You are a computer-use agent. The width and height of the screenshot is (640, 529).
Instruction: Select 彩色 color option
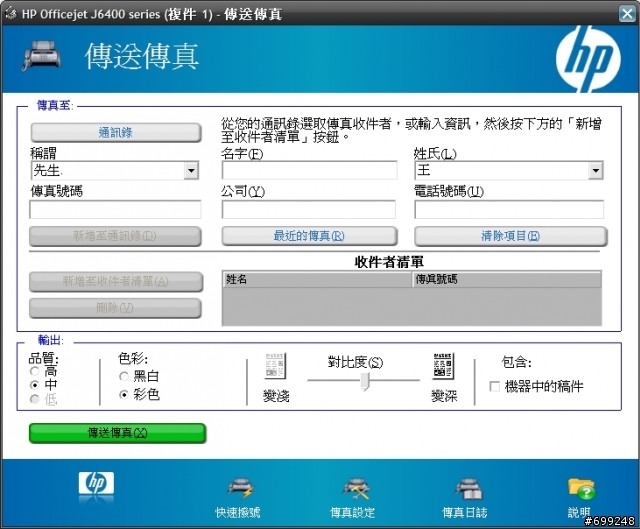pyautogui.click(x=124, y=394)
